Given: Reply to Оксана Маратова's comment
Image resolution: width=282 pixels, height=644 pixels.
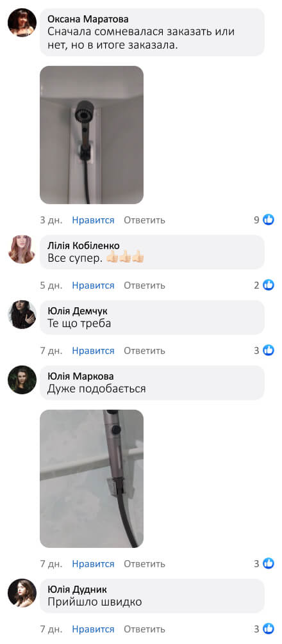Looking at the screenshot, I should coord(145,220).
